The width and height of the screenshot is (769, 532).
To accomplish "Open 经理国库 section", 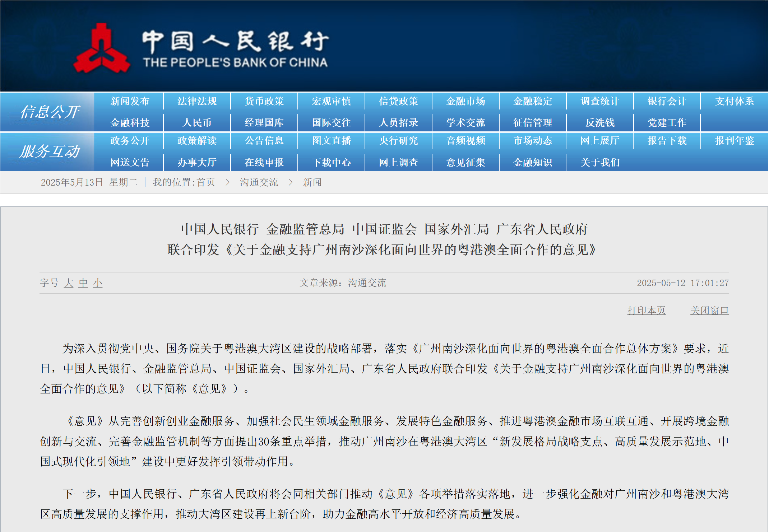I will click(264, 123).
